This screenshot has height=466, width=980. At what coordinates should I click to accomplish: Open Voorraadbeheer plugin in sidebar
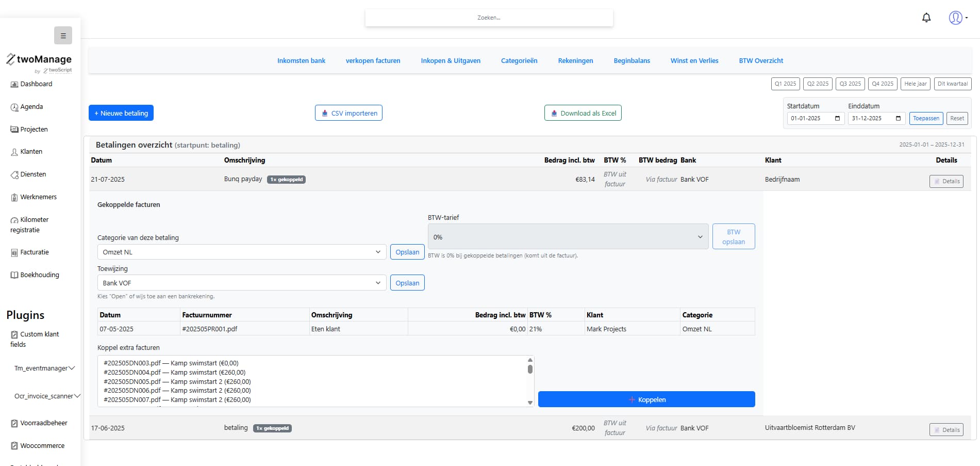pos(43,423)
